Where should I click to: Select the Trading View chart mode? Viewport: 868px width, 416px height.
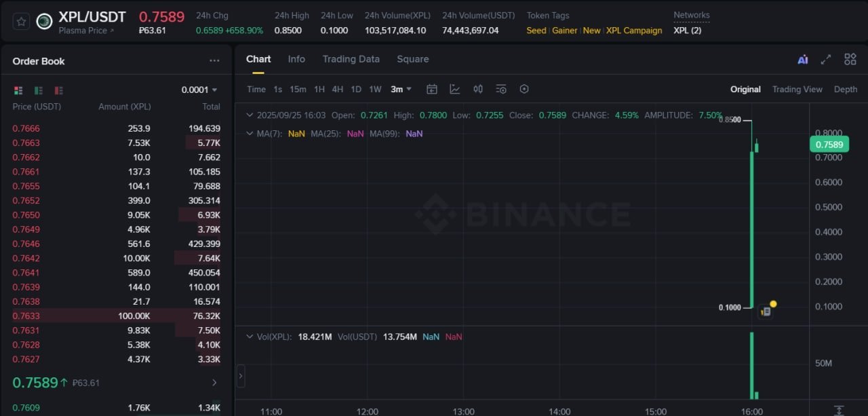point(797,90)
